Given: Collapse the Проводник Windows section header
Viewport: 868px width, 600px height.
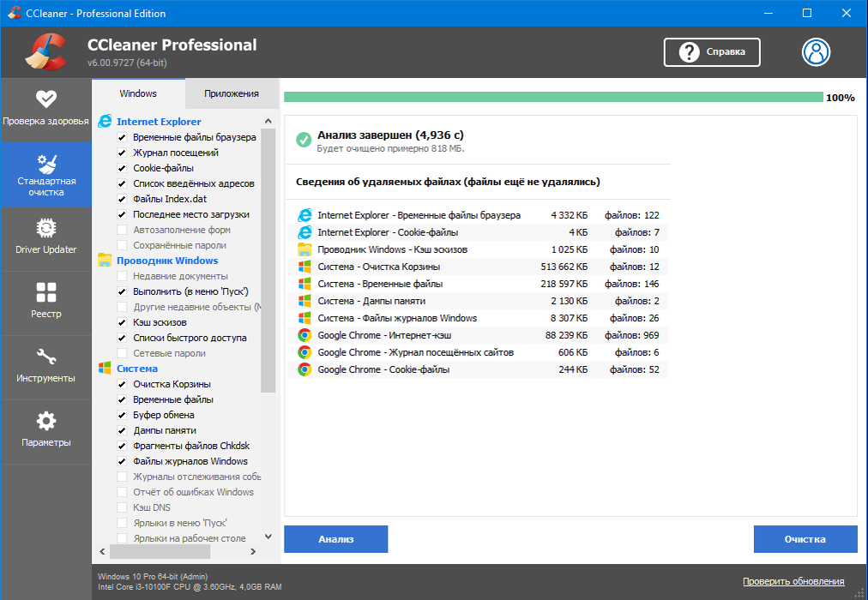Looking at the screenshot, I should point(167,260).
